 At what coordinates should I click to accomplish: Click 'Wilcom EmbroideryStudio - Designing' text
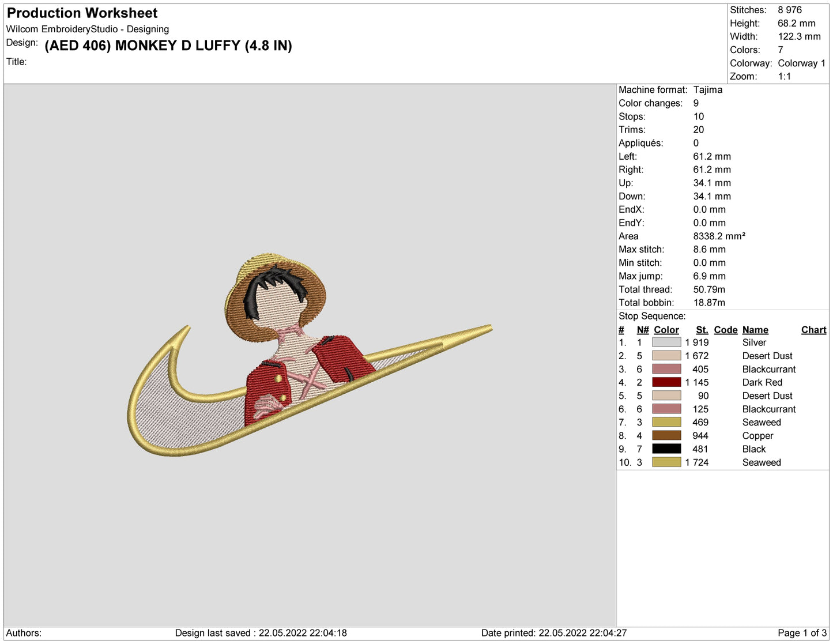pos(88,29)
